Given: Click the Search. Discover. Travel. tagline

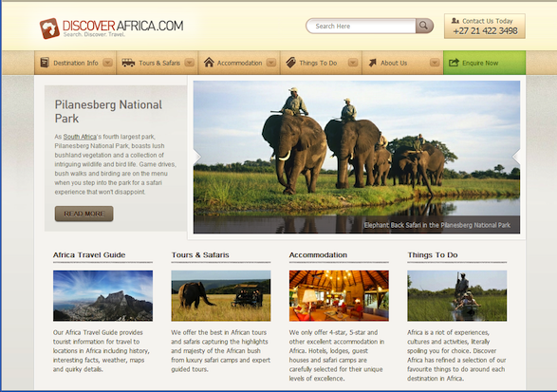Looking at the screenshot, I should click(94, 34).
